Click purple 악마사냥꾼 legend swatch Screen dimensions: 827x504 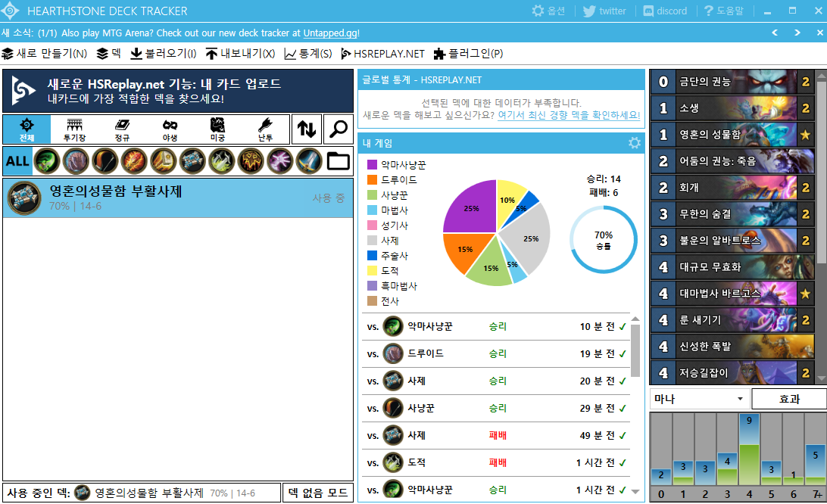[x=373, y=165]
